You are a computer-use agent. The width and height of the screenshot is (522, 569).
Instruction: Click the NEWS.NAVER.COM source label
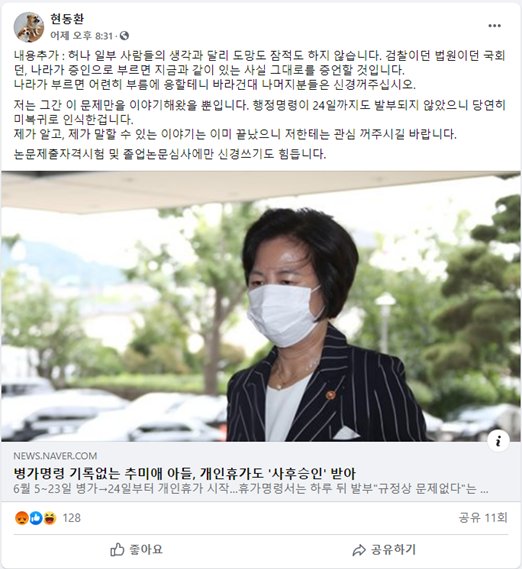55,456
